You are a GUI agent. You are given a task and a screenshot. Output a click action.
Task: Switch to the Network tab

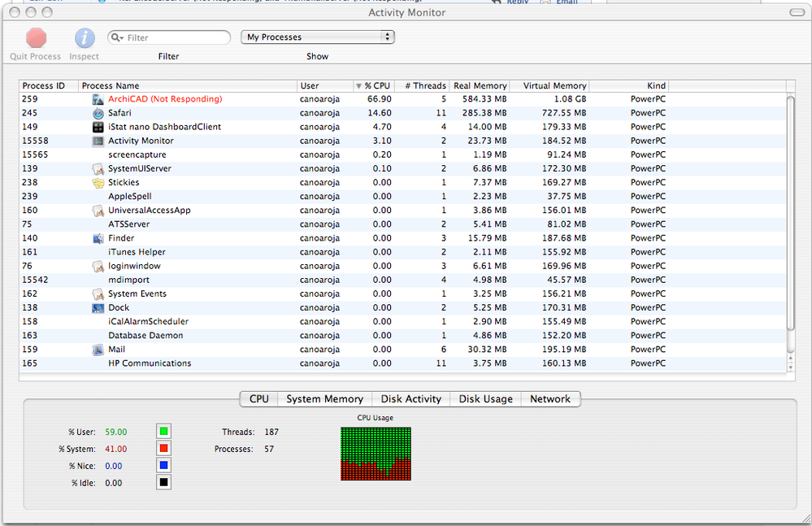[550, 399]
